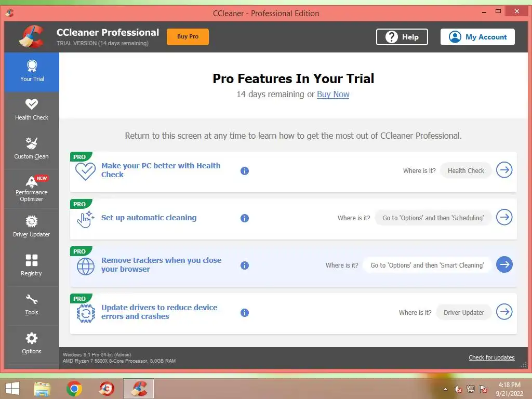Click 'Set up automatic cleaning' title
Image resolution: width=532 pixels, height=399 pixels.
point(149,218)
